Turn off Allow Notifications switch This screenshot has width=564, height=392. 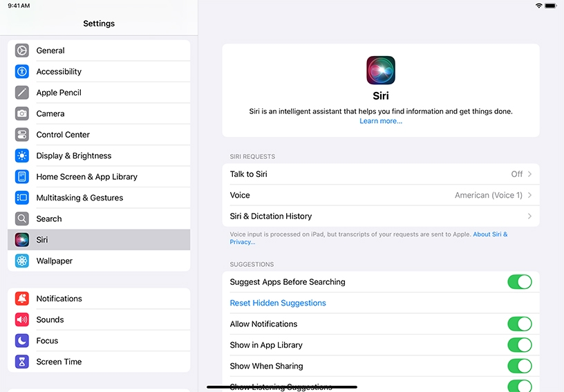click(519, 324)
